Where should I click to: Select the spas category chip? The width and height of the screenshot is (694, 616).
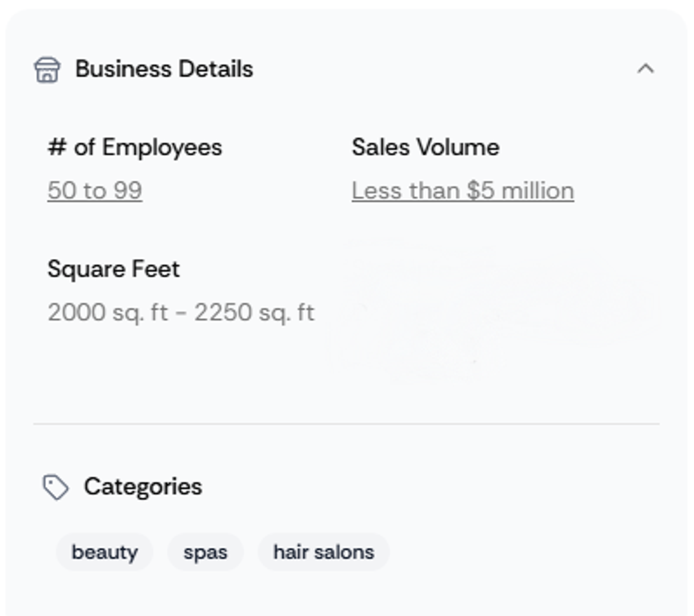tap(205, 552)
